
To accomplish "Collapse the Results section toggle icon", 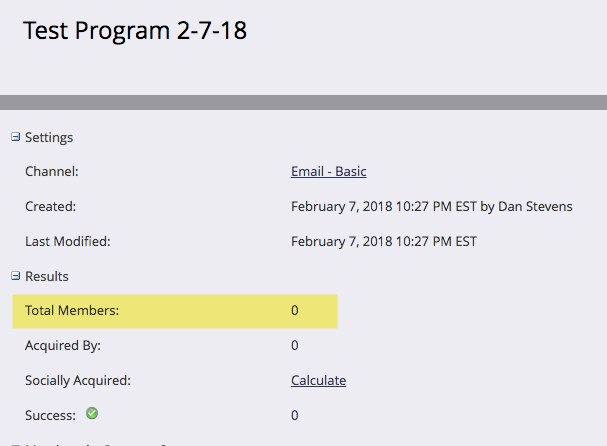I will [15, 275].
